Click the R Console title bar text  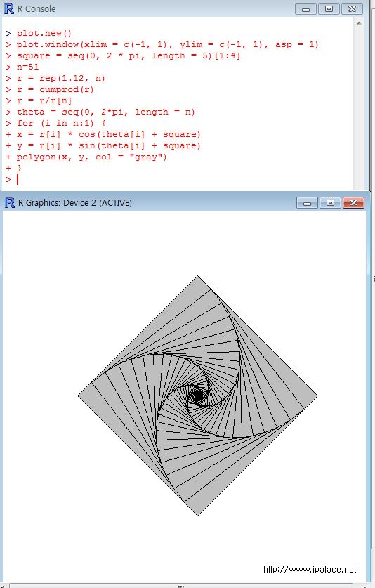tap(37, 8)
